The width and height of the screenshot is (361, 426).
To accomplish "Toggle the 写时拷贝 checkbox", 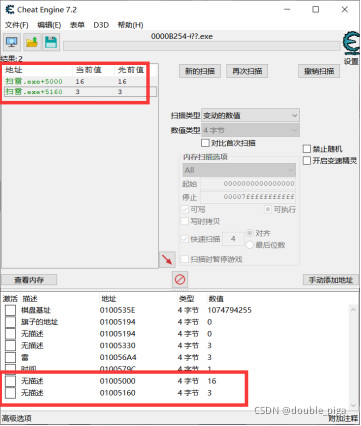I will tap(184, 221).
